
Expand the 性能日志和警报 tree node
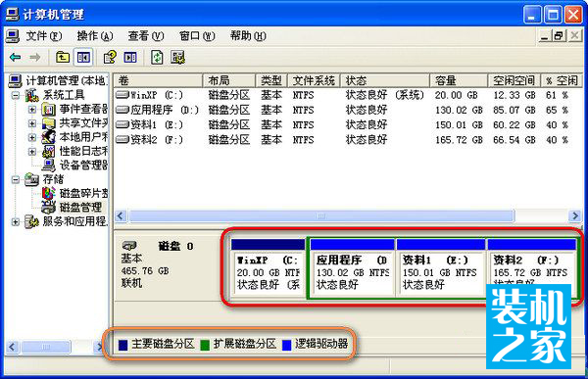click(x=32, y=152)
